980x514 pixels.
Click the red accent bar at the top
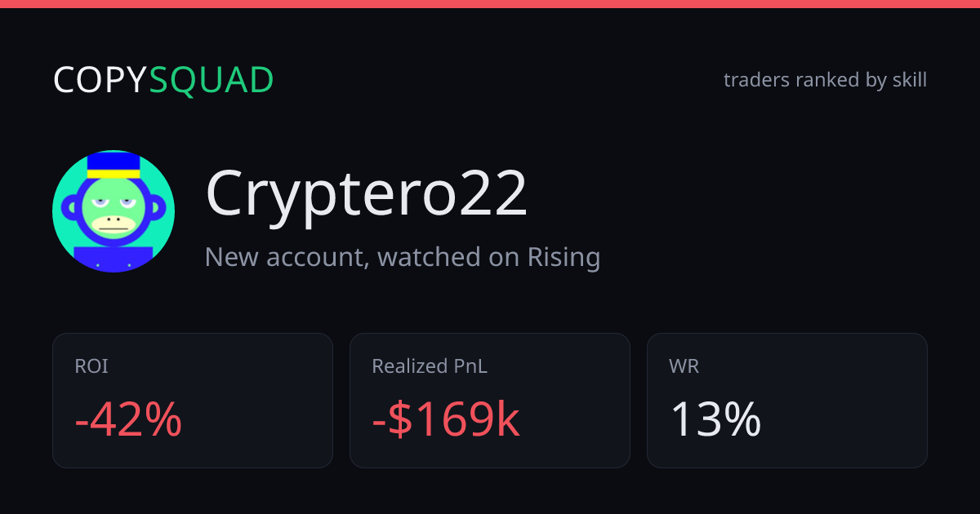[x=490, y=4]
